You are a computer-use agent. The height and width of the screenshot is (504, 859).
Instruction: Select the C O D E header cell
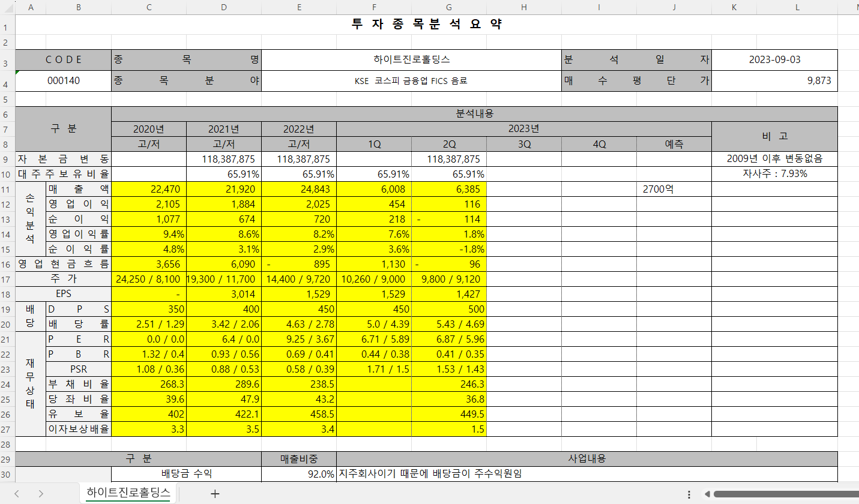[64, 60]
